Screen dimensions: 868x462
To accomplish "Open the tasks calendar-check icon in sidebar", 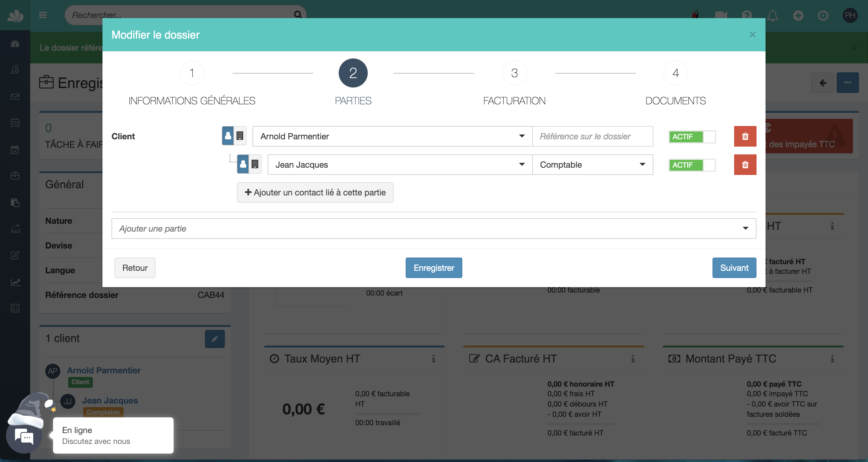I will [x=15, y=149].
